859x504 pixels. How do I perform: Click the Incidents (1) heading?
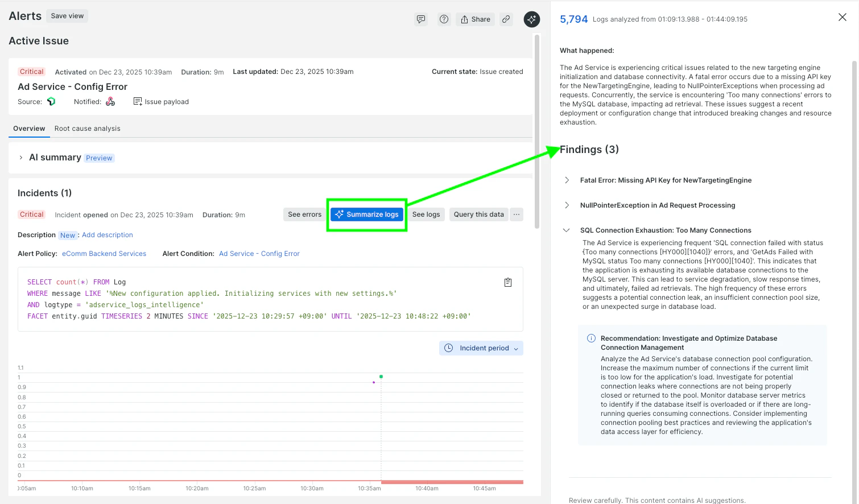click(44, 193)
